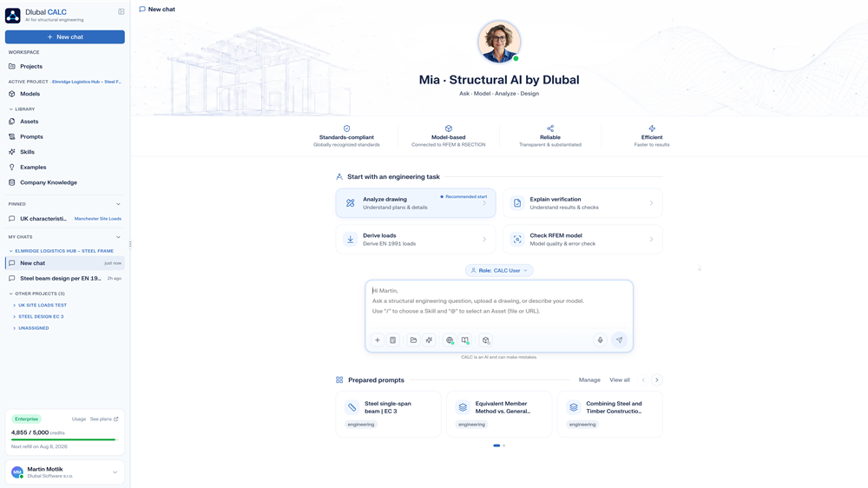The image size is (868, 488).
Task: Click the send message paper-plane icon
Action: coord(620,340)
